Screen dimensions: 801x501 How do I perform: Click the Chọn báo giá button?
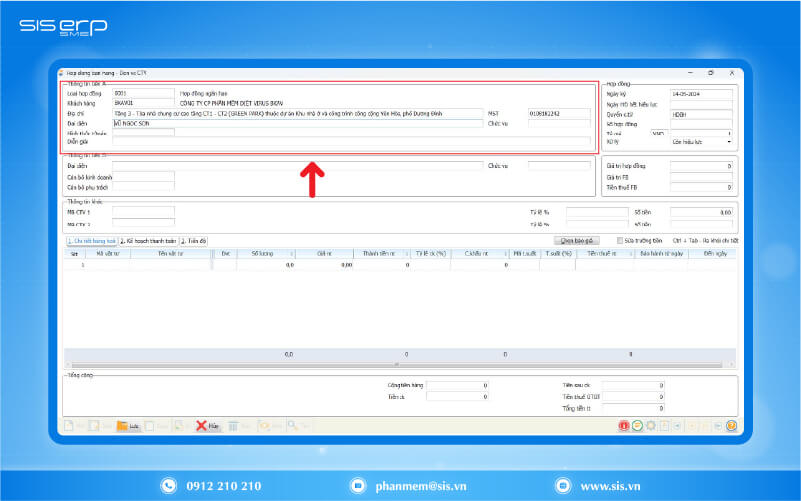(x=578, y=240)
